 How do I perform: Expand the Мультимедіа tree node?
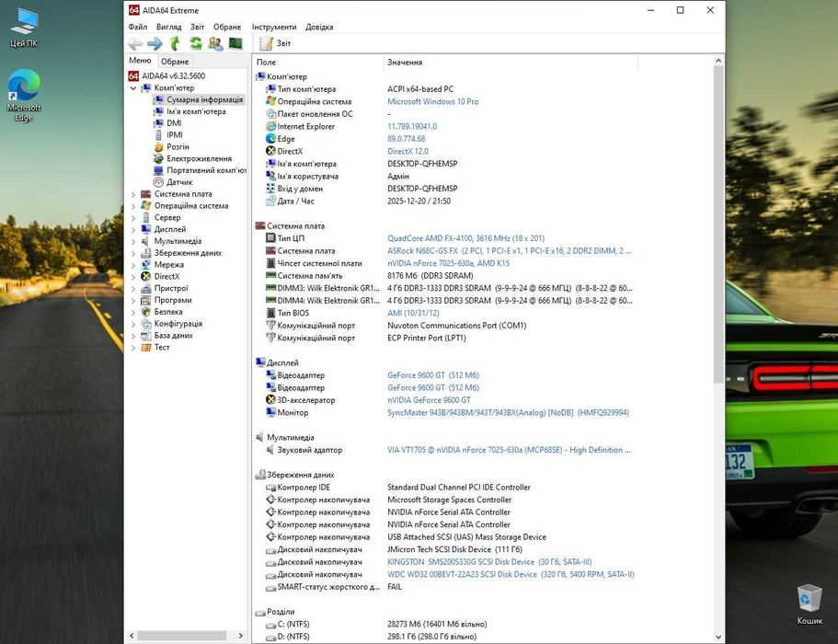[x=133, y=241]
